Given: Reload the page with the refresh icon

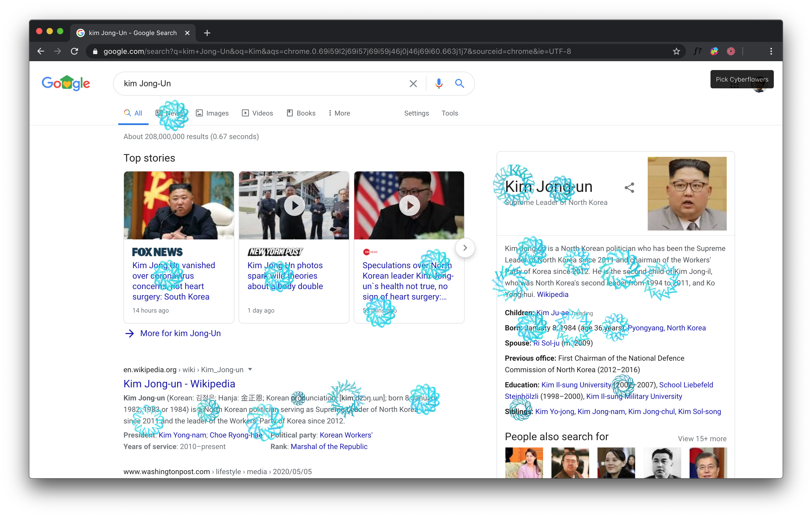Looking at the screenshot, I should [x=75, y=51].
